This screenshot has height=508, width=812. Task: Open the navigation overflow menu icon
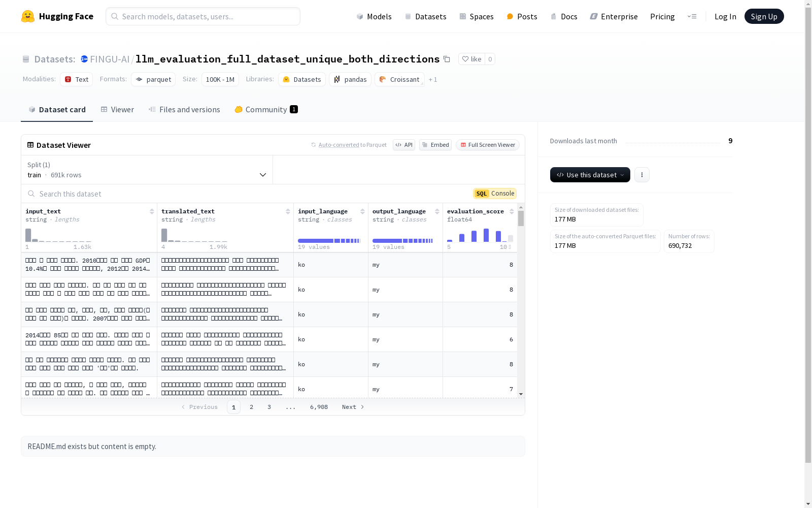pos(692,16)
